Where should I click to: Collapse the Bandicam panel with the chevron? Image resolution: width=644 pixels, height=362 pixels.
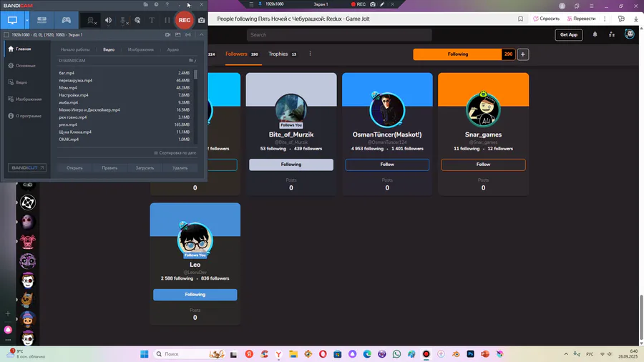coord(201,35)
